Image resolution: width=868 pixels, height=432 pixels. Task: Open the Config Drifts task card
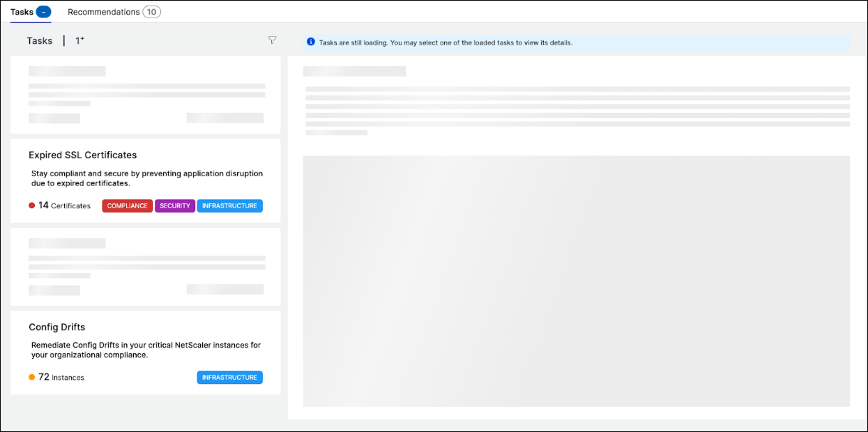(x=145, y=353)
